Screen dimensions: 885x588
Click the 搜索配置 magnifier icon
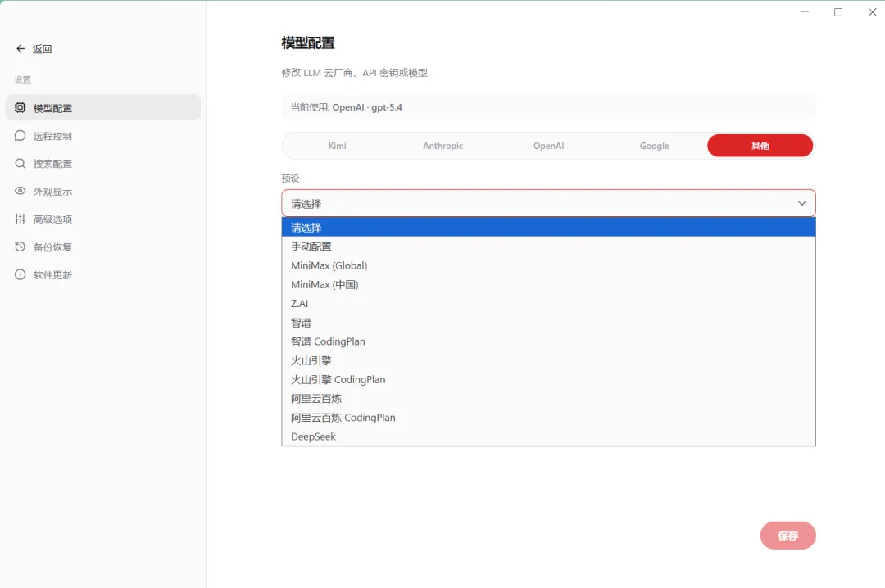pyautogui.click(x=20, y=164)
